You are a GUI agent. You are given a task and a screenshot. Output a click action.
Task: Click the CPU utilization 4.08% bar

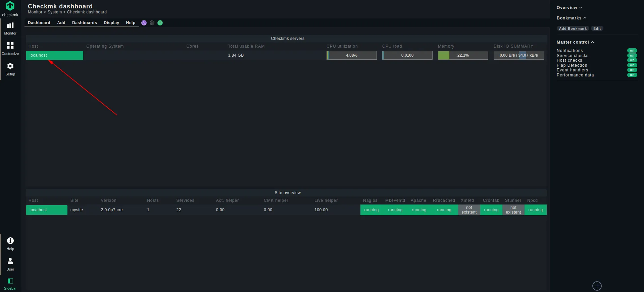(x=352, y=55)
